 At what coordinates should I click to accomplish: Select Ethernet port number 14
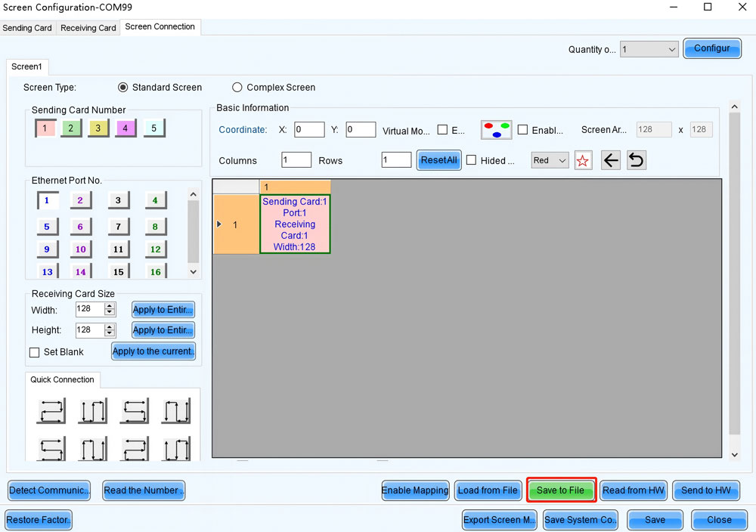81,271
